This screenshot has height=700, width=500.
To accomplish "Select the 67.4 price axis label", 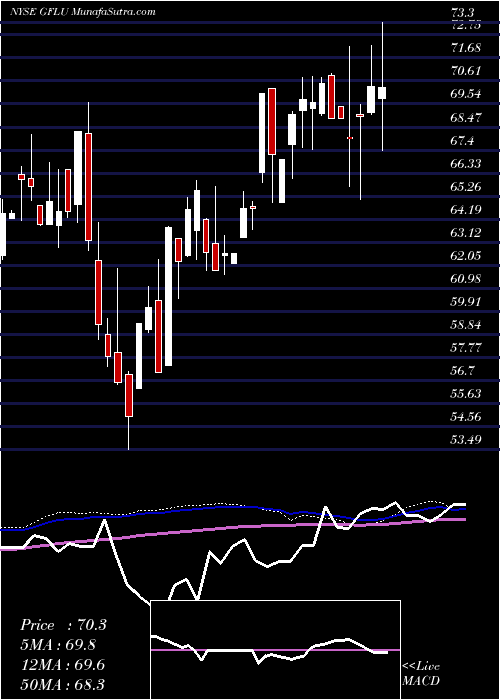I will pyautogui.click(x=463, y=141).
